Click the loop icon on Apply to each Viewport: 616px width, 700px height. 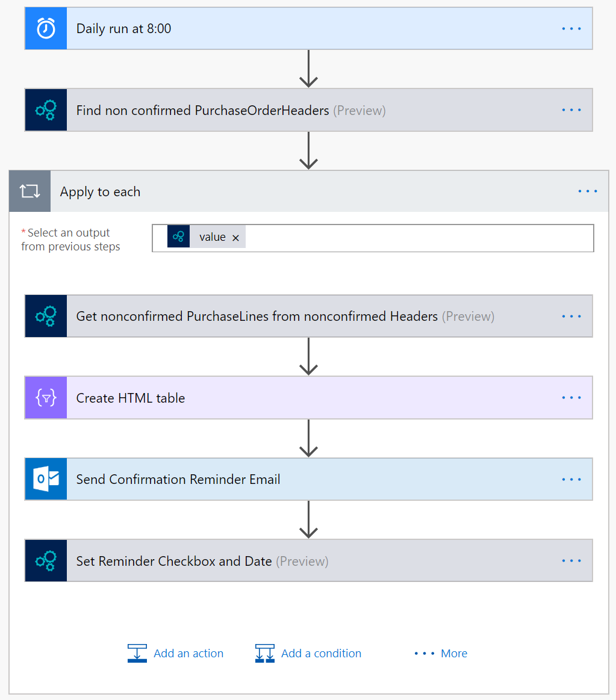(x=30, y=191)
